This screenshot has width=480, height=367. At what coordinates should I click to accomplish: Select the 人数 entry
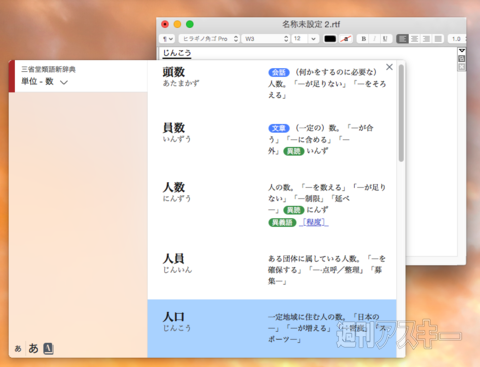point(272,204)
